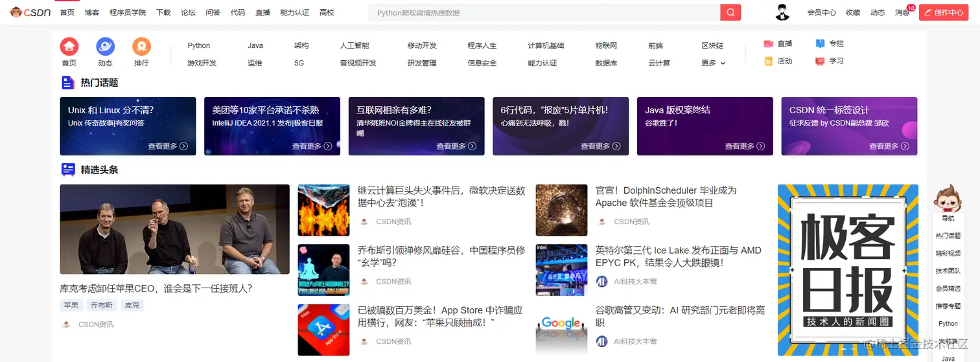Open the 互联网相亲有多难 topic card
Screen dimensions: 980x362
pos(416,126)
